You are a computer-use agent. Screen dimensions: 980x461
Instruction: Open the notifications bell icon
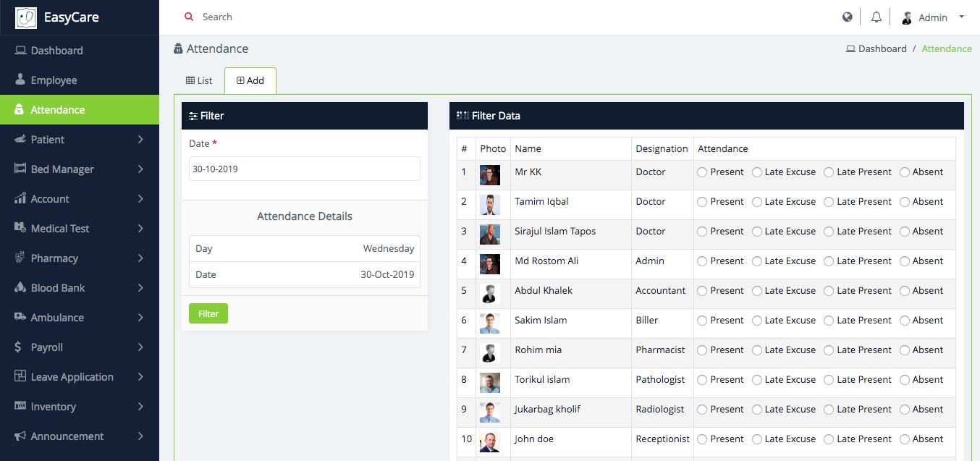pyautogui.click(x=876, y=17)
